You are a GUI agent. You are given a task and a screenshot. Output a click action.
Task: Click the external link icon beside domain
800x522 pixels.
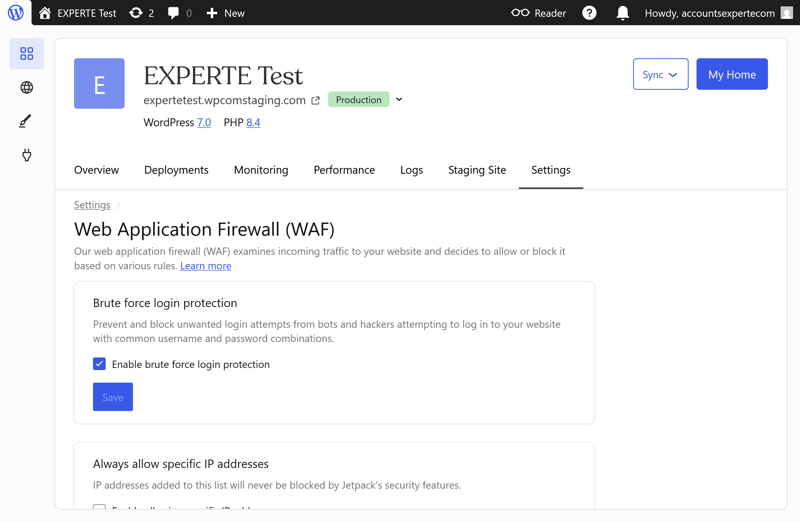pyautogui.click(x=315, y=101)
